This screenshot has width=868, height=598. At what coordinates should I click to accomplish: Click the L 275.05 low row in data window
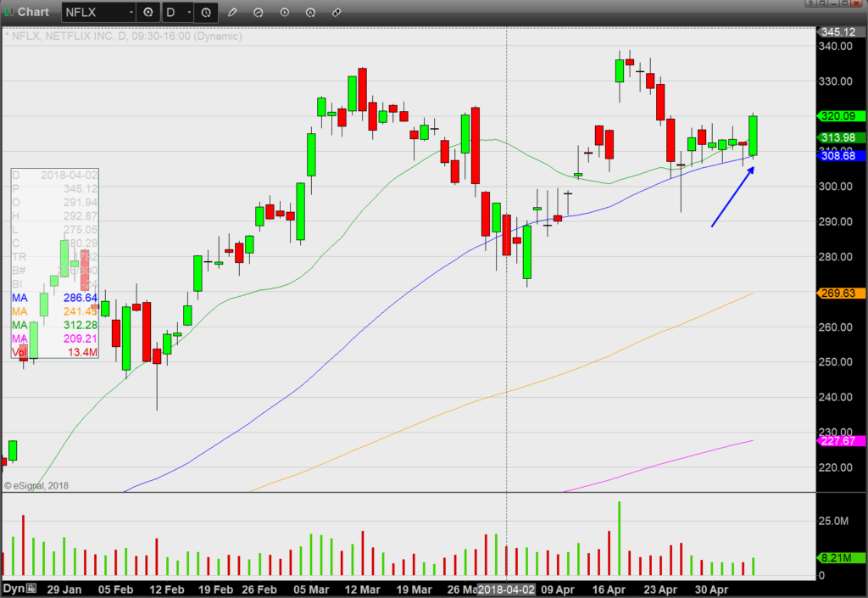tap(55, 229)
